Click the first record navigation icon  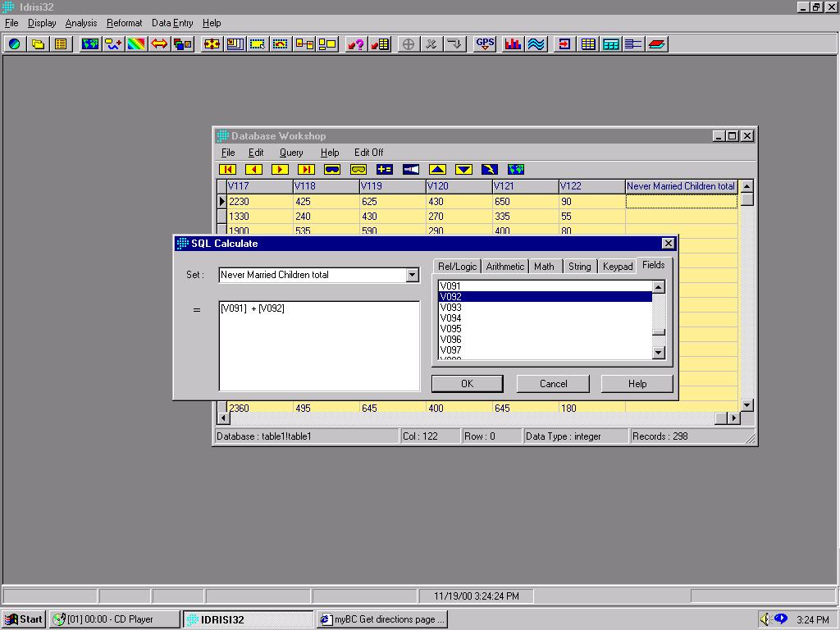click(227, 169)
